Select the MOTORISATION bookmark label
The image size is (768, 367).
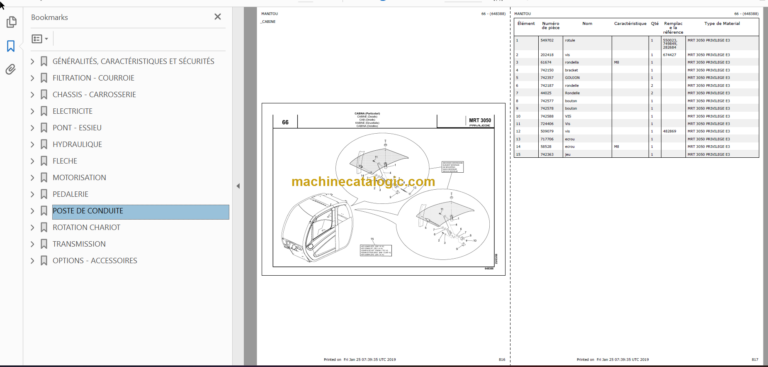coord(79,177)
